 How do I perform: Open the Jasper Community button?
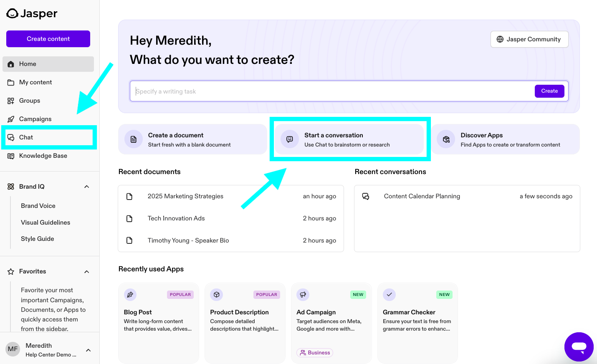point(529,39)
